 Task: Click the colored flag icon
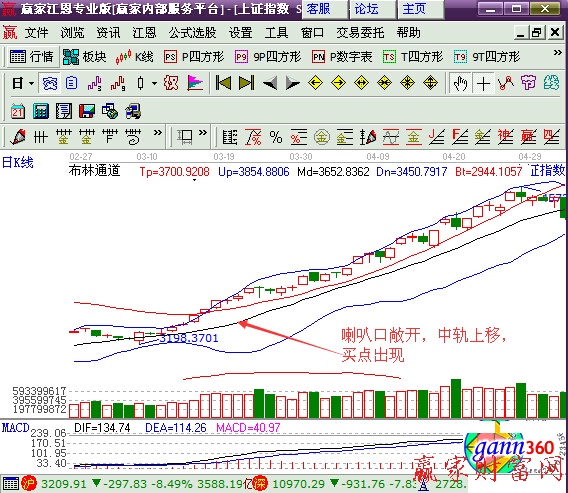pyautogui.click(x=195, y=83)
